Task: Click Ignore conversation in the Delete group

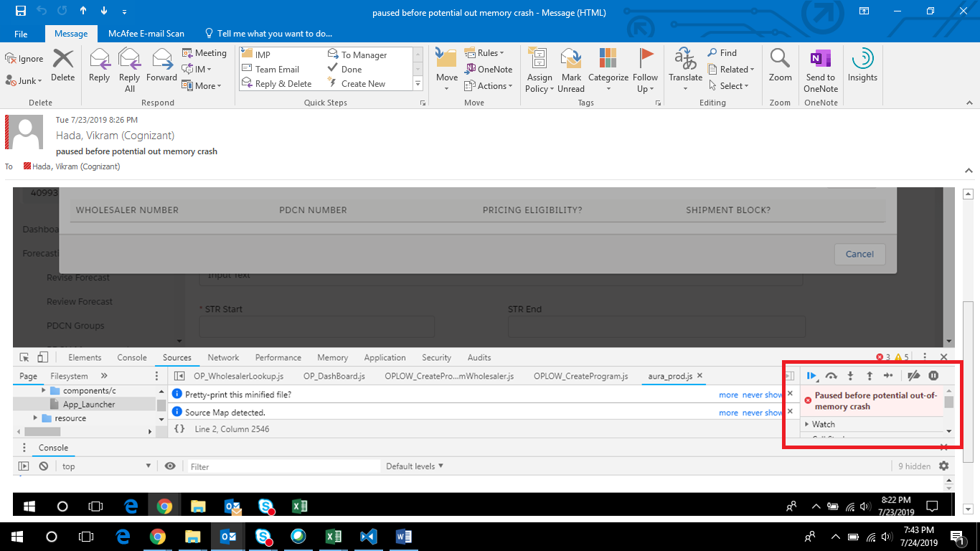Action: click(24, 59)
